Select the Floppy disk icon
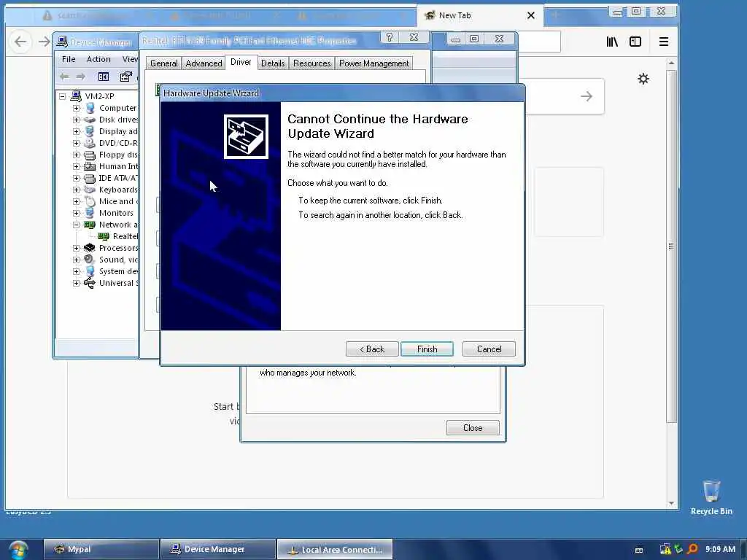 click(x=90, y=155)
